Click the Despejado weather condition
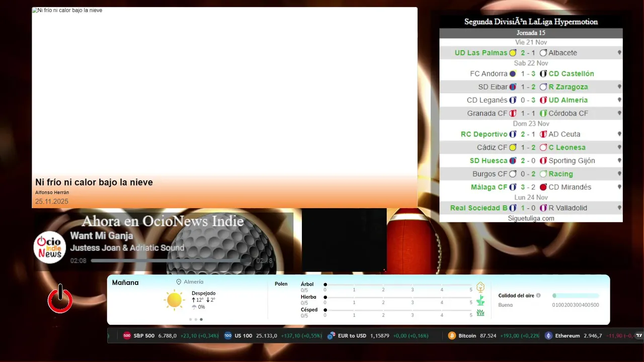This screenshot has height=362, width=644. [203, 293]
